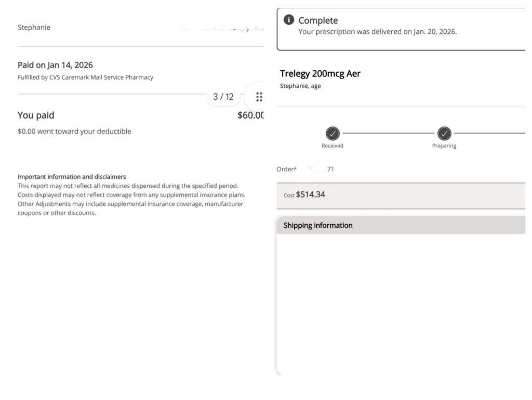532x400 pixels.
Task: Click the Trelegy 200mcg Aer prescription title
Action: [320, 73]
